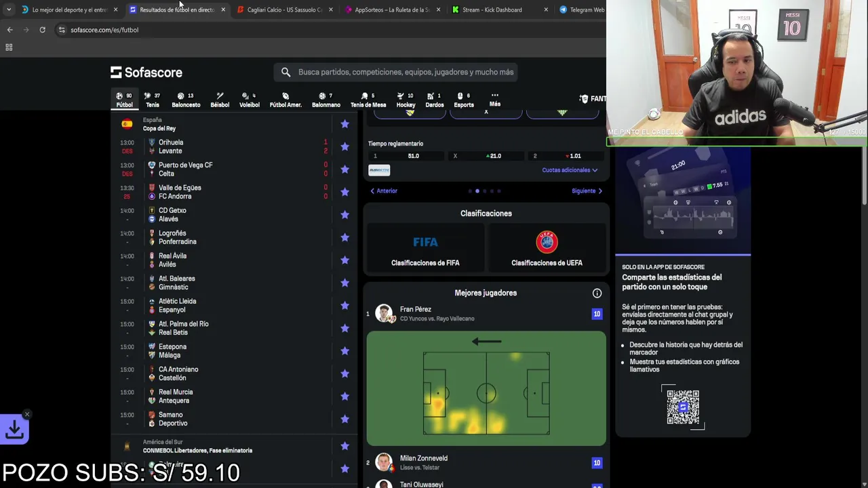Star the CONMEBOL Libertadores competition
Viewport: 868px width, 488px height.
(x=344, y=446)
